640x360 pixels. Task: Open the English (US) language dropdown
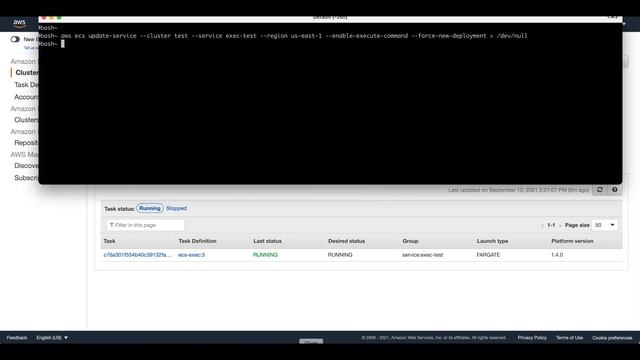pos(52,338)
